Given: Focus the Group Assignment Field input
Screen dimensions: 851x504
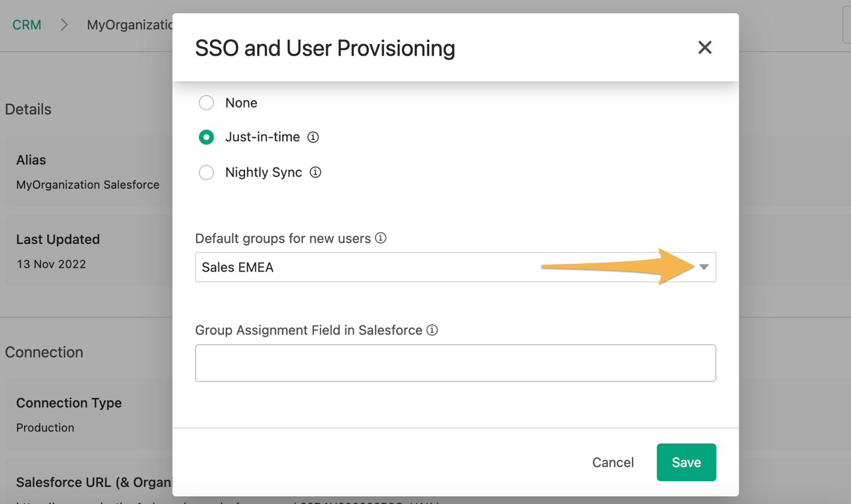Looking at the screenshot, I should point(456,363).
